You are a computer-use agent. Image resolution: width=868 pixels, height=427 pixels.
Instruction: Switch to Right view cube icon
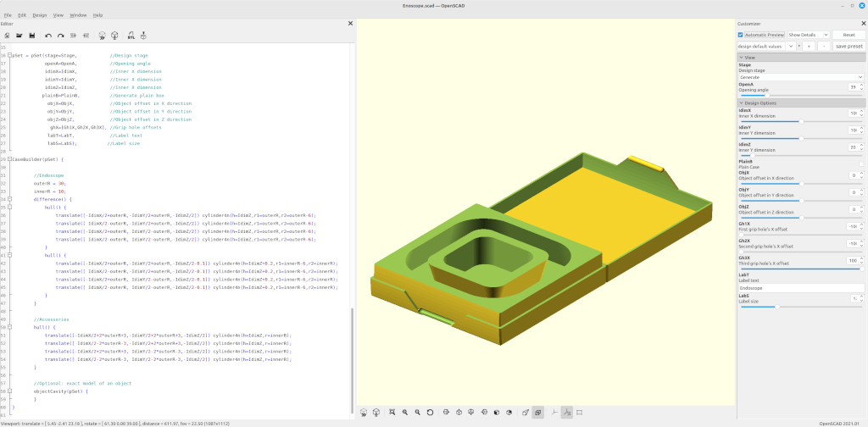(x=446, y=412)
